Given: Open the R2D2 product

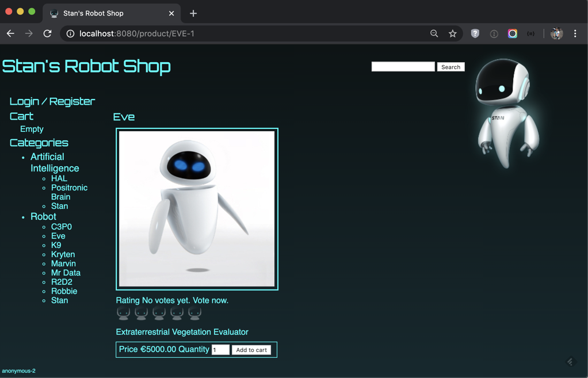Looking at the screenshot, I should [x=62, y=282].
